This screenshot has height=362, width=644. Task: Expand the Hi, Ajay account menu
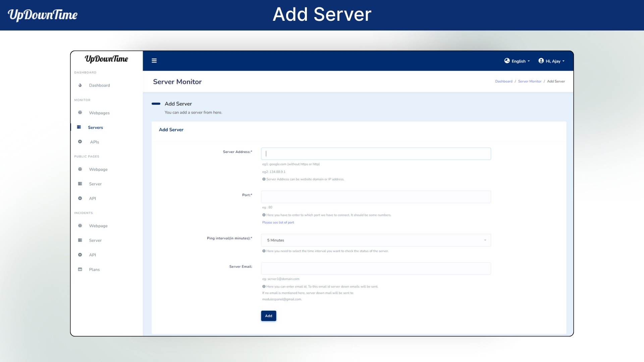click(551, 61)
